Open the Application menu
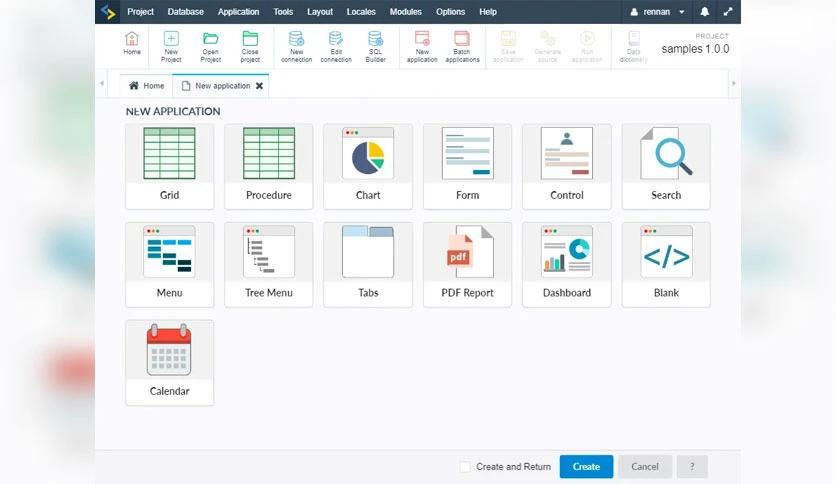Viewport: 836px width, 484px height. [x=238, y=12]
